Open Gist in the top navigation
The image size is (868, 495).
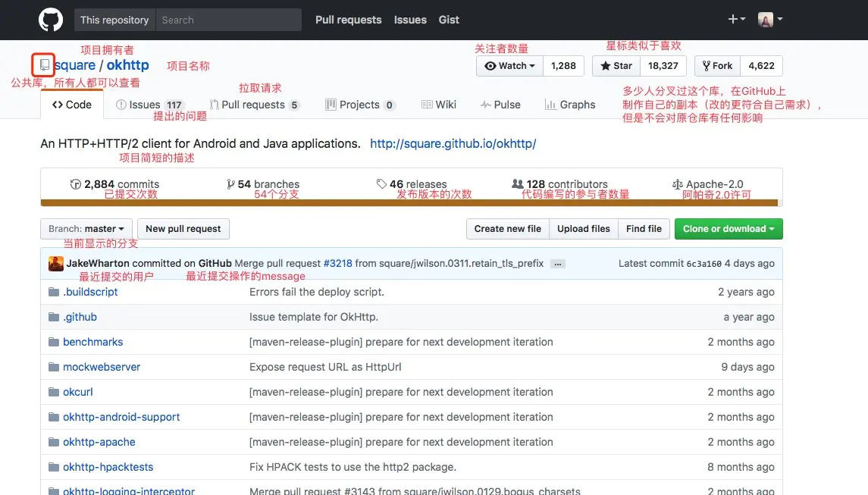coord(449,20)
